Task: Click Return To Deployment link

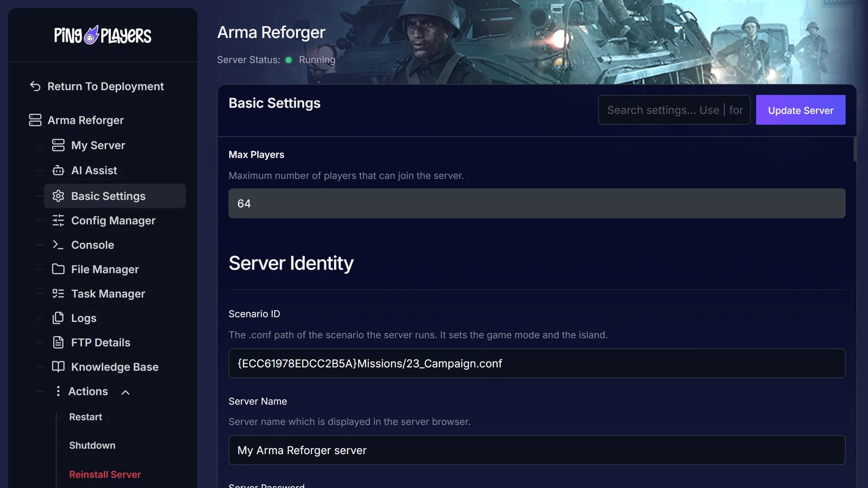Action: coord(105,86)
